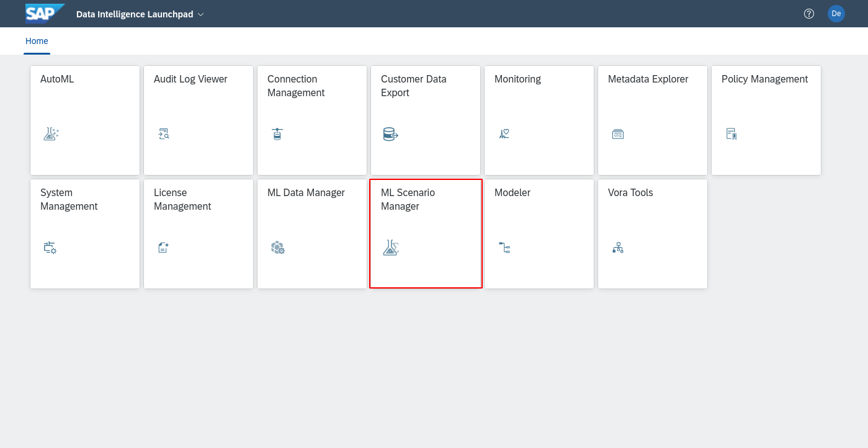Screen dimensions: 868x448
Task: Click the Modeler pipeline icon
Action: tap(504, 248)
